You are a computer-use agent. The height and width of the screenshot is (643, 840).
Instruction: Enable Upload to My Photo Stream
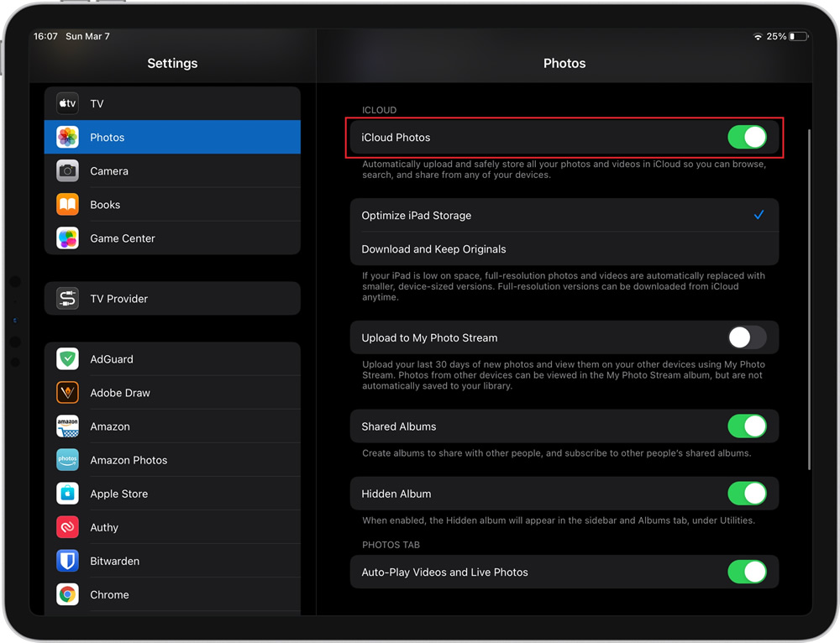747,337
